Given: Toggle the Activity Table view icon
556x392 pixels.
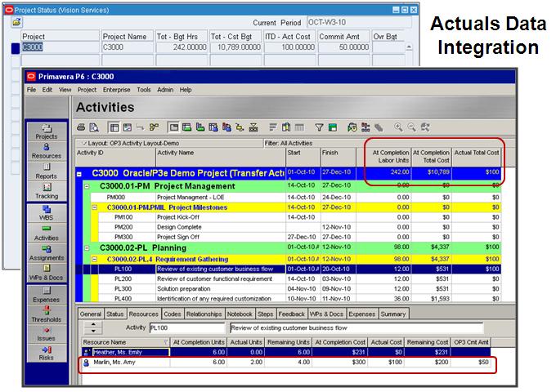Looking at the screenshot, I should pos(114,127).
